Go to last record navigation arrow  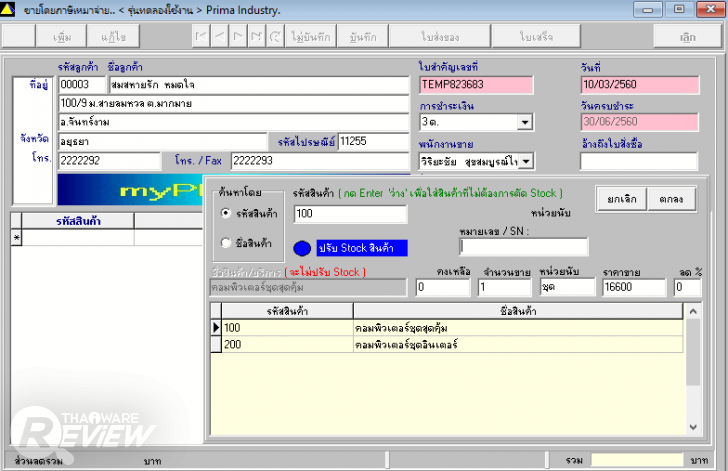[256, 37]
